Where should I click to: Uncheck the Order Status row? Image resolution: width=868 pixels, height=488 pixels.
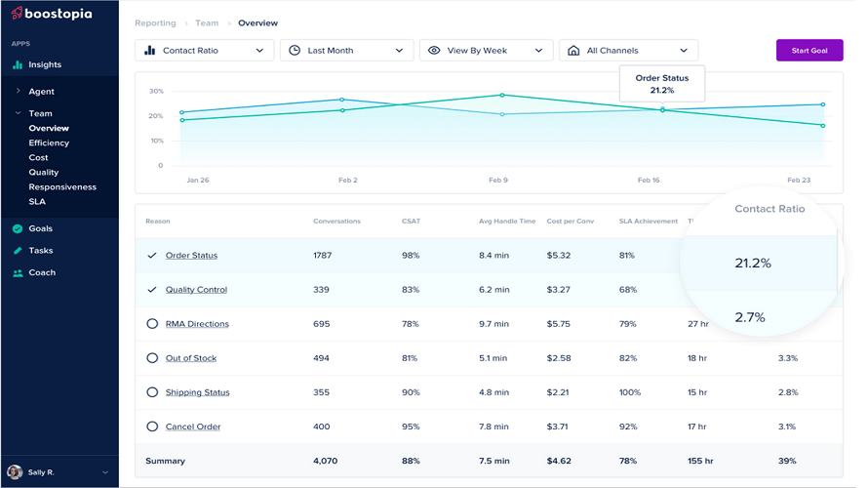click(x=152, y=256)
